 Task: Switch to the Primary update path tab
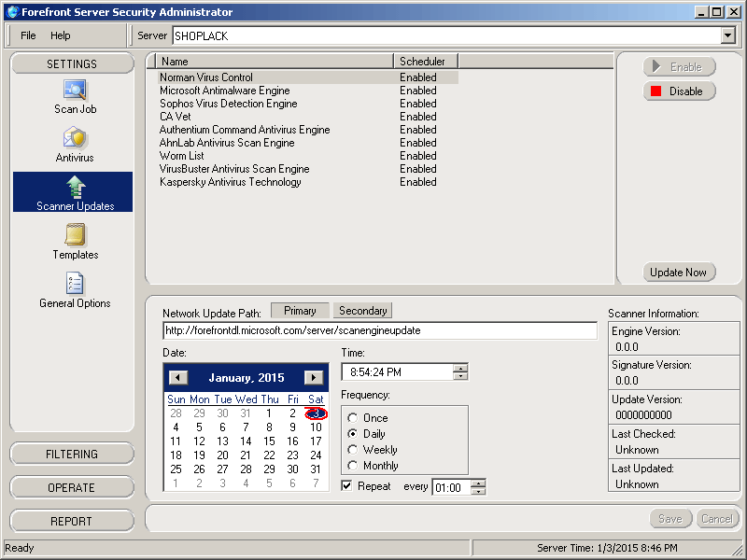point(300,311)
